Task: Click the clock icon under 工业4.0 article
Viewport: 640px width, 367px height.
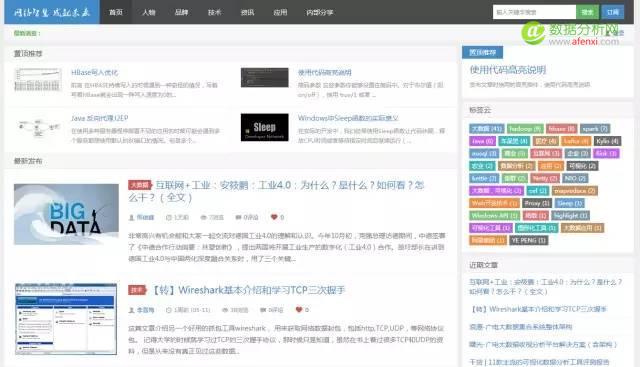Action: (x=169, y=218)
